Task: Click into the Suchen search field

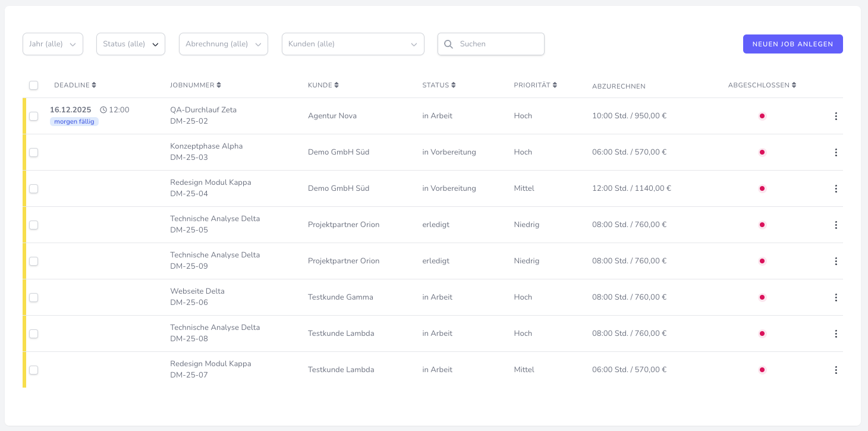Action: 499,44
